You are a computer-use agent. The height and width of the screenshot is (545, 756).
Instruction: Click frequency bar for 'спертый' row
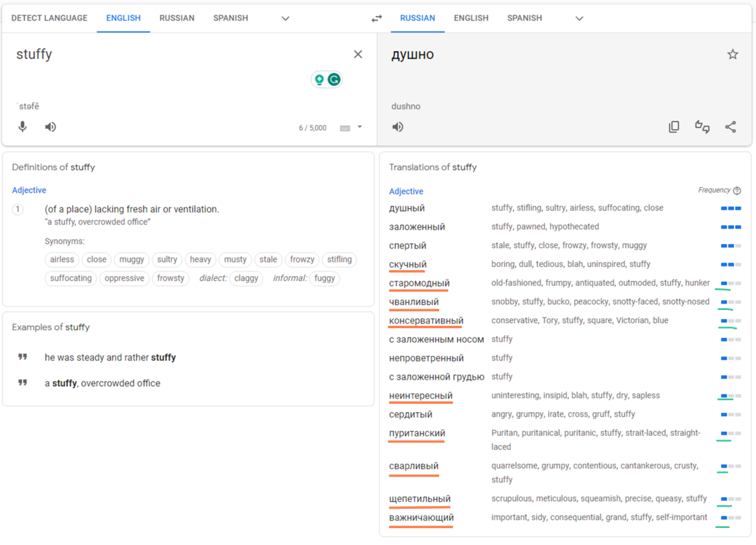pos(731,246)
